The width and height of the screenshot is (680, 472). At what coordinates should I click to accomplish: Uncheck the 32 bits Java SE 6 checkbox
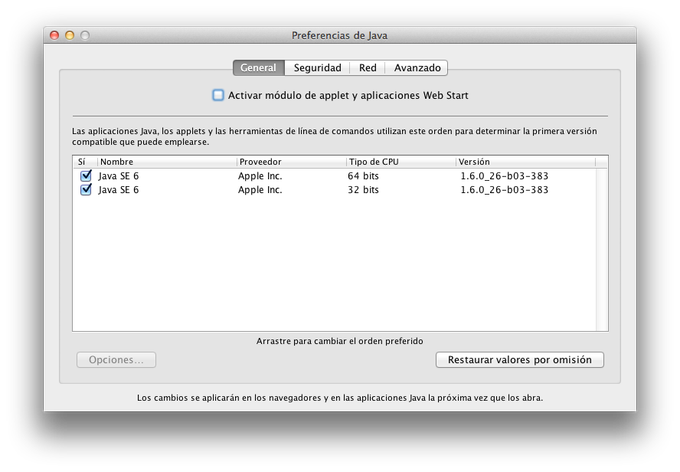pyautogui.click(x=86, y=190)
